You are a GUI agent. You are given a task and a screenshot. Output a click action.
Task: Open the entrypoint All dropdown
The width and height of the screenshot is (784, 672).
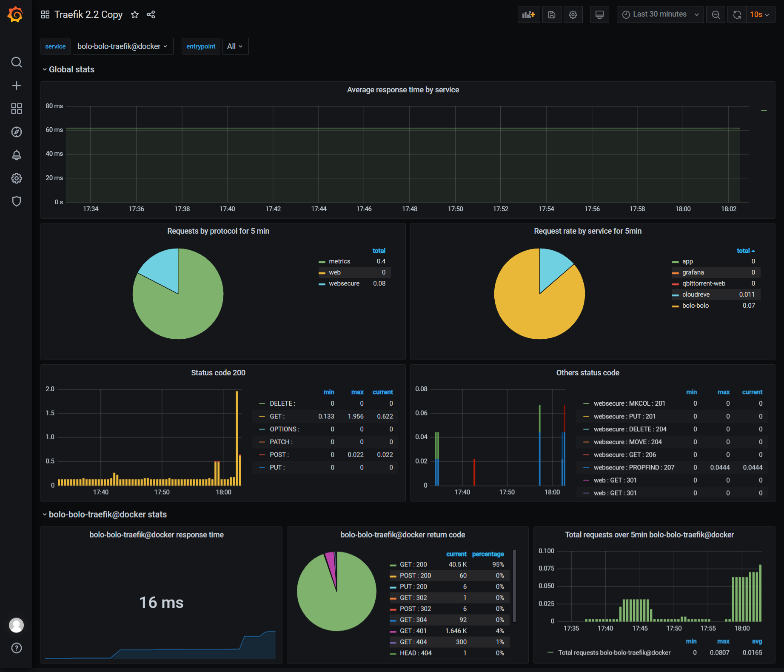tap(235, 46)
